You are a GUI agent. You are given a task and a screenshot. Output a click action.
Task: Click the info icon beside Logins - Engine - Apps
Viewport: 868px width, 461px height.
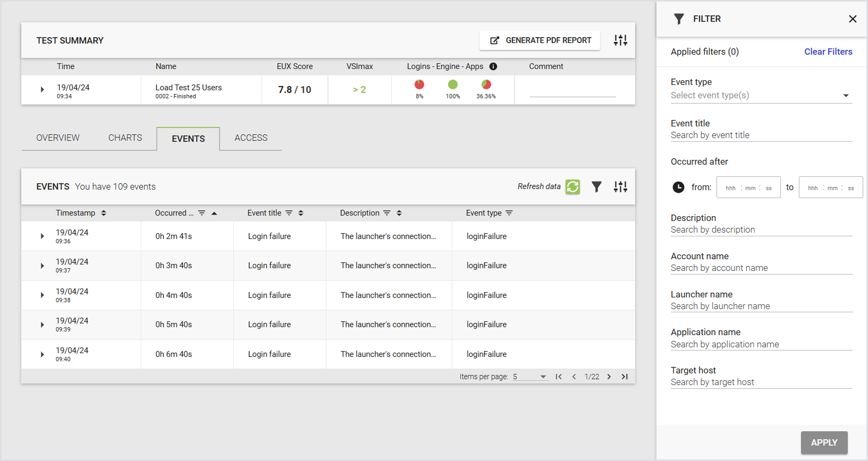coord(493,66)
